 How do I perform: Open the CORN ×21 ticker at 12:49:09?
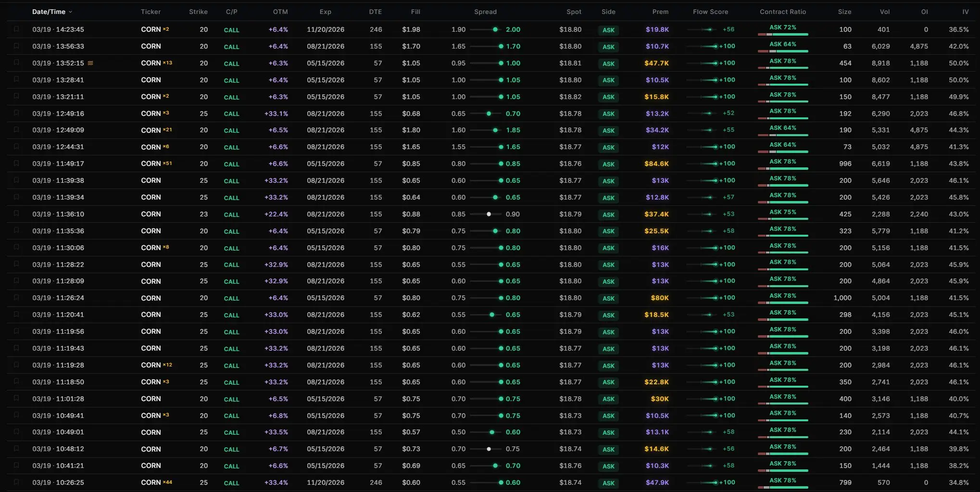point(156,130)
